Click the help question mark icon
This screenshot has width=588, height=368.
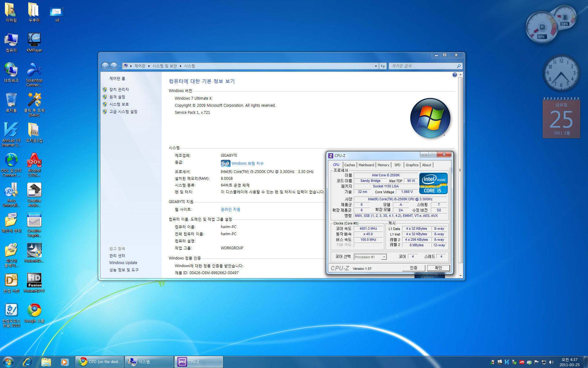(x=454, y=75)
